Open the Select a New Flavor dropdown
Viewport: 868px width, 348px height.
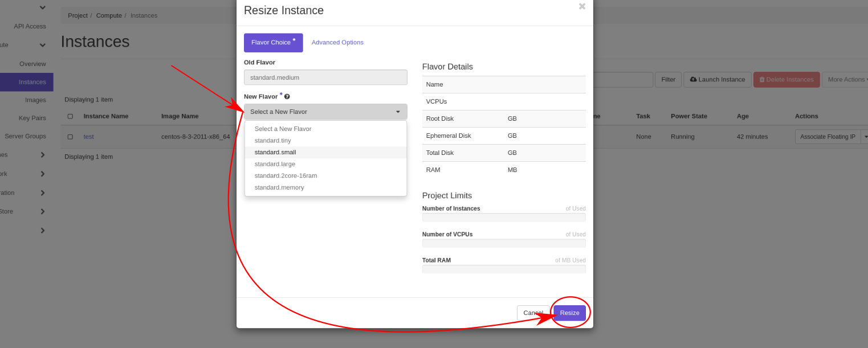[x=325, y=112]
